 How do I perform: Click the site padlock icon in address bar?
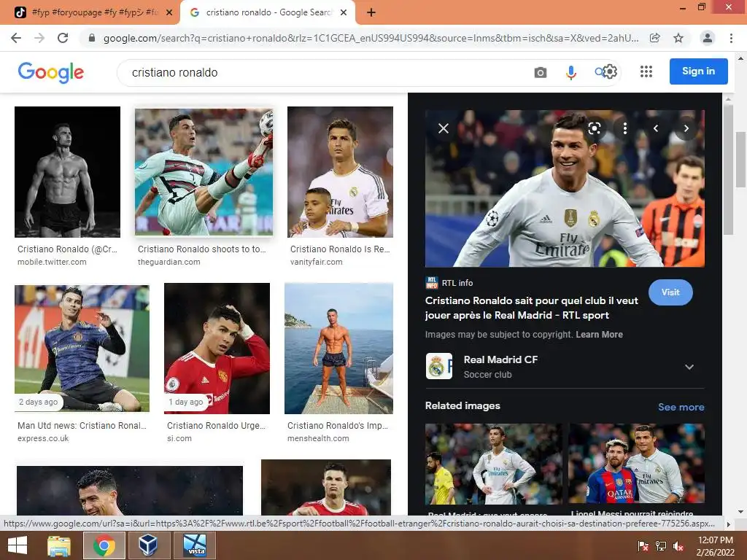(x=92, y=38)
